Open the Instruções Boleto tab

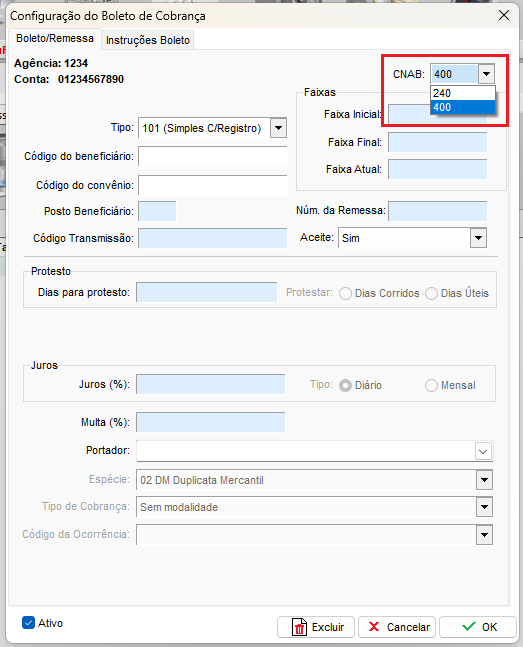tap(147, 40)
